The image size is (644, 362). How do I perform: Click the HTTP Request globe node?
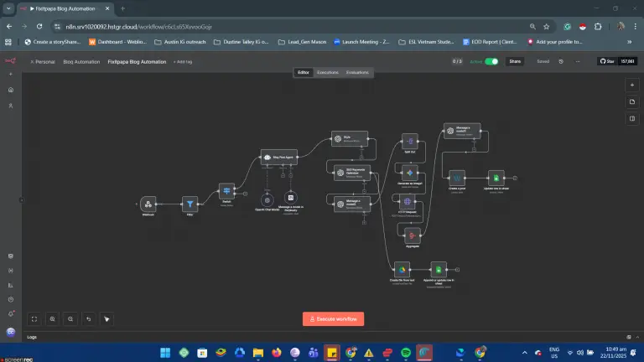tap(408, 203)
